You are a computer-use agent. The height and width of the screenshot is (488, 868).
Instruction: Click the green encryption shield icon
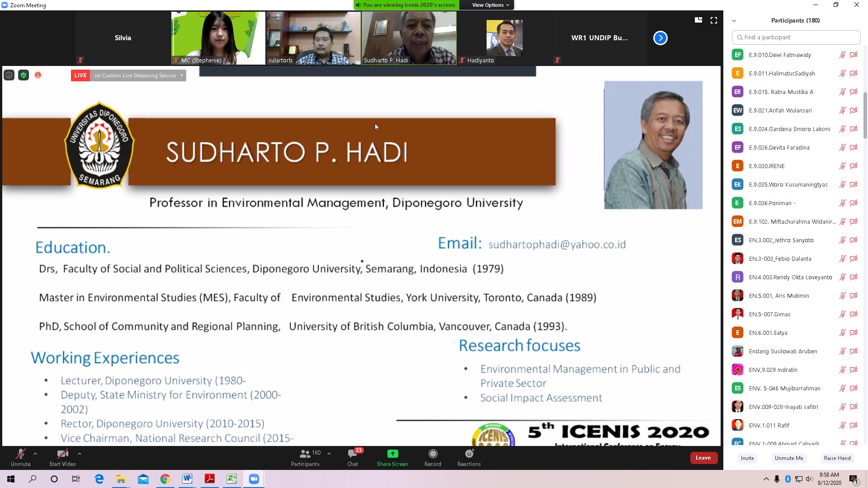[x=24, y=75]
